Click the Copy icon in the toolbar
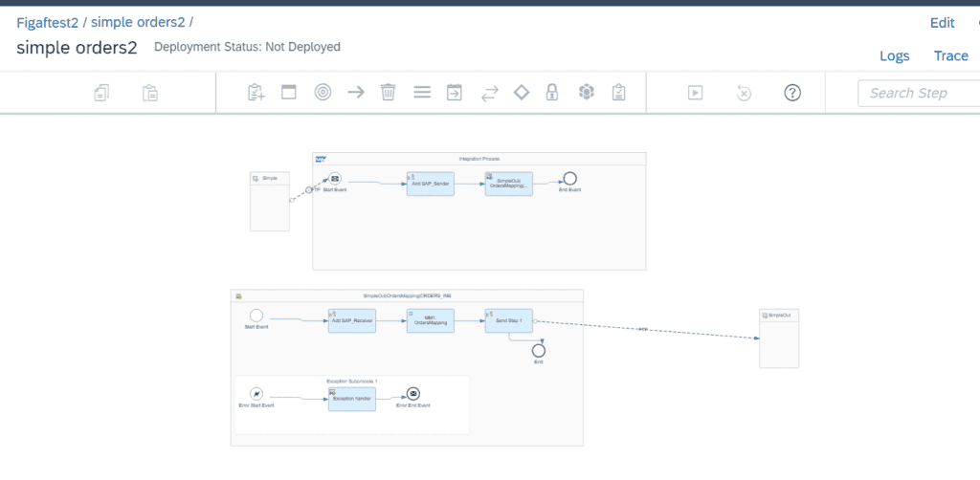This screenshot has width=980, height=480. click(x=101, y=93)
